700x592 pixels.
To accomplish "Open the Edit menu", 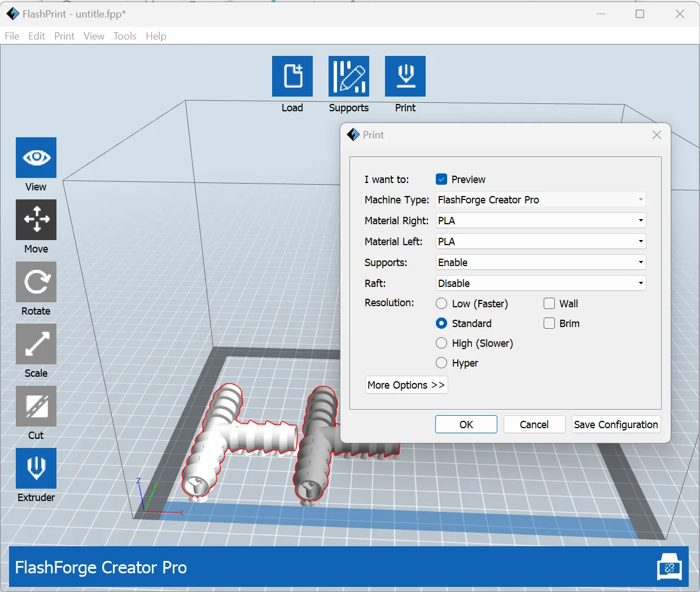I will tap(37, 36).
